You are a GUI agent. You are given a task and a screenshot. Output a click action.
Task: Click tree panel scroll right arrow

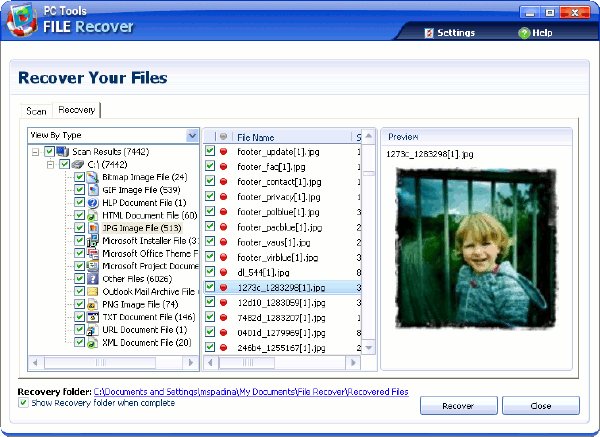191,362
